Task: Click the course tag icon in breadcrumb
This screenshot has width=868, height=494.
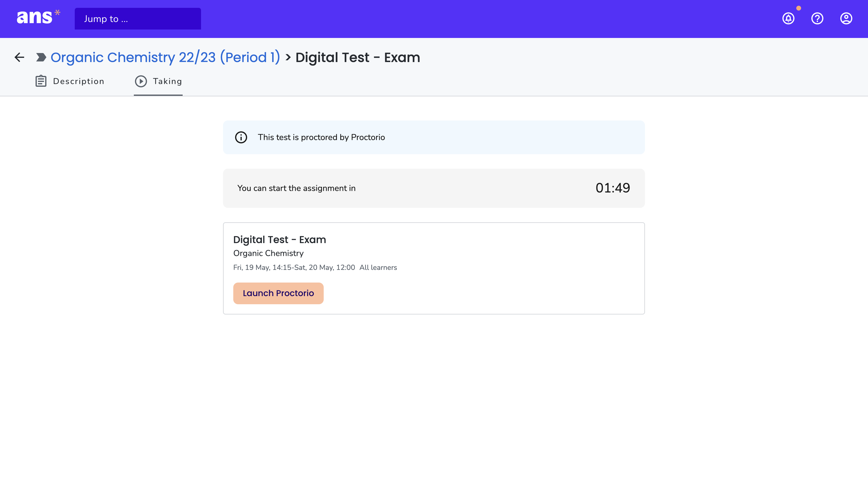Action: 41,57
